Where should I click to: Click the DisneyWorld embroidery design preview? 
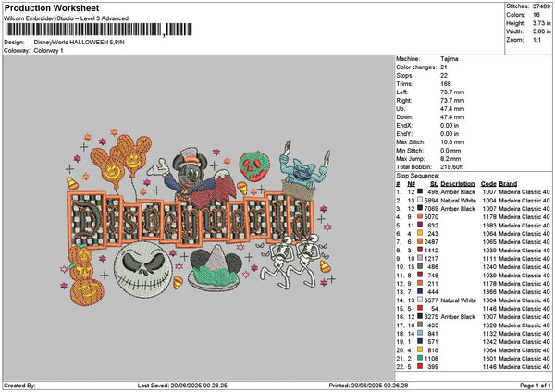[198, 218]
